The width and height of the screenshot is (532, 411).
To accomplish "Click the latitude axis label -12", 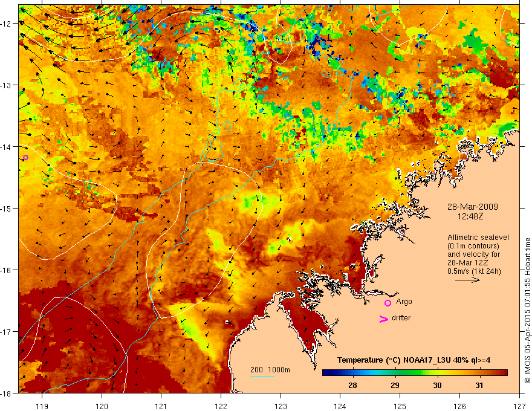I will click(7, 24).
